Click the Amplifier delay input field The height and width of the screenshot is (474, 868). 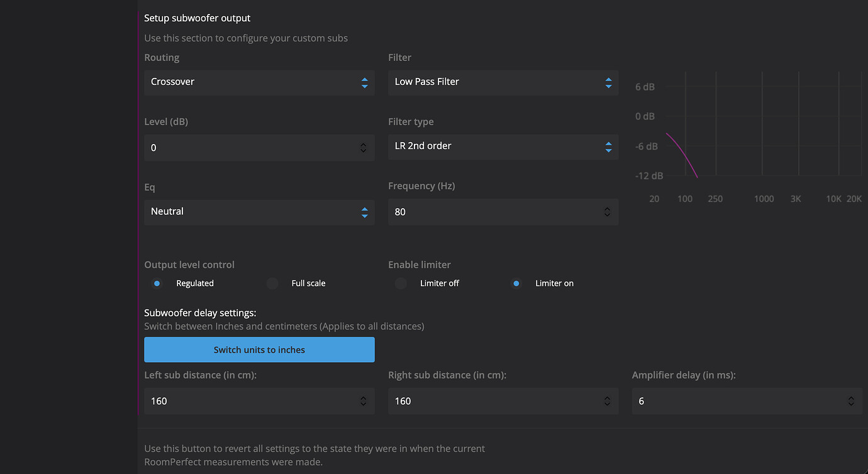pyautogui.click(x=736, y=401)
